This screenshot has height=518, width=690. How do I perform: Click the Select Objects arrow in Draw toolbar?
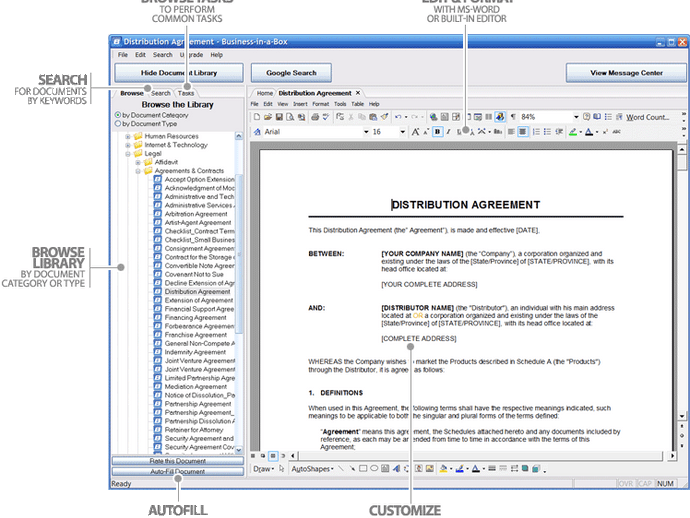click(282, 469)
